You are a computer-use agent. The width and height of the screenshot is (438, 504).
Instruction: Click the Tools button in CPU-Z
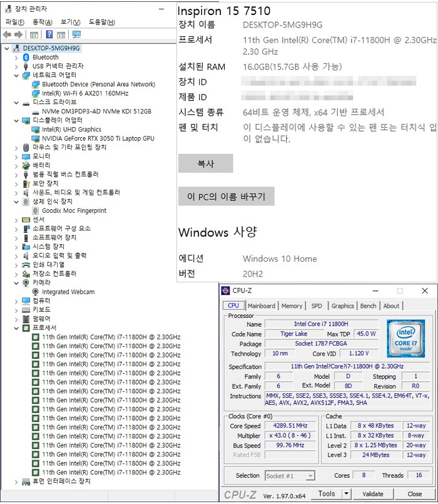[x=327, y=493]
